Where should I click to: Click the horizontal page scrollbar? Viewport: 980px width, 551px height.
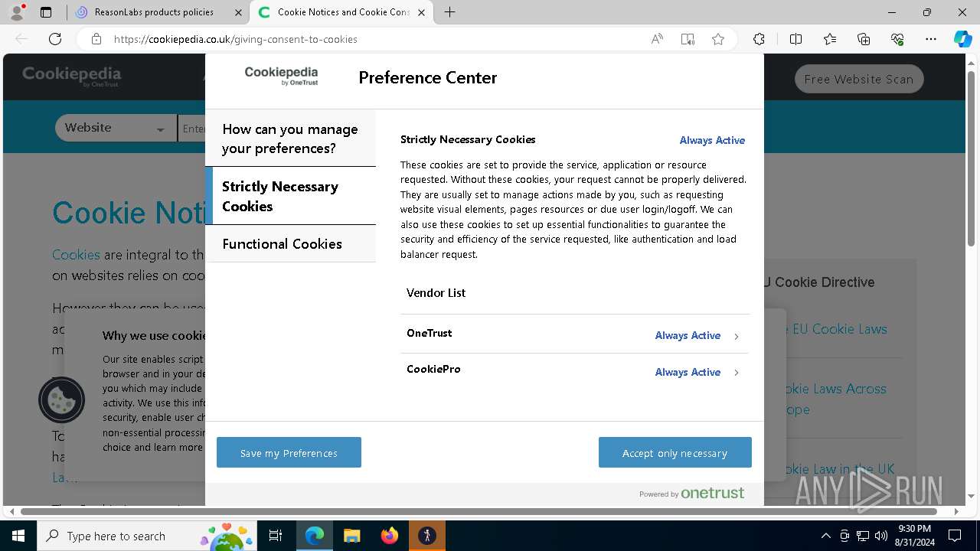tap(479, 511)
